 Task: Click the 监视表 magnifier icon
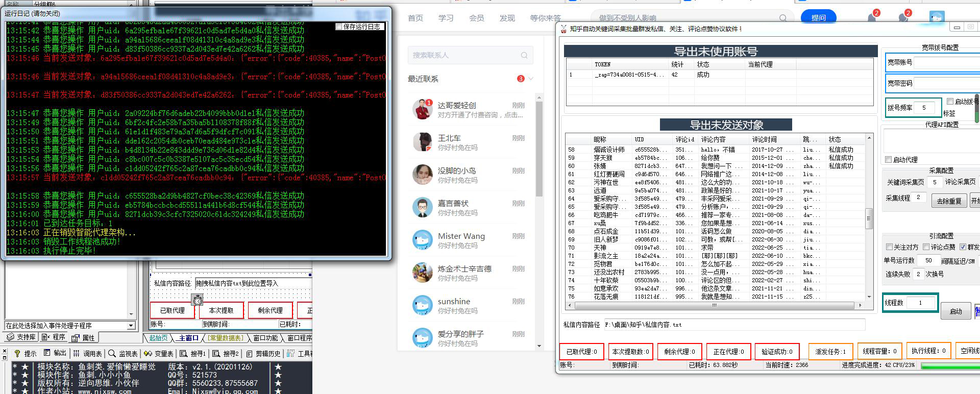pyautogui.click(x=112, y=353)
